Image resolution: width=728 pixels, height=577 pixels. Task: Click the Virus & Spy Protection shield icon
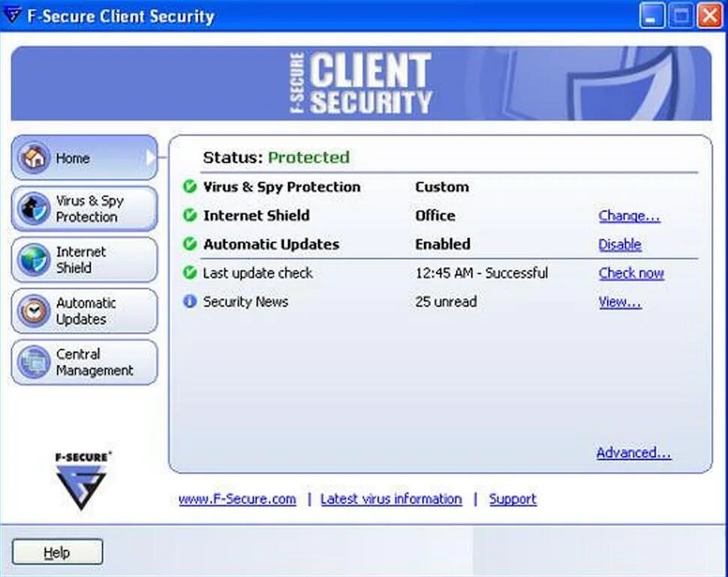pos(34,209)
